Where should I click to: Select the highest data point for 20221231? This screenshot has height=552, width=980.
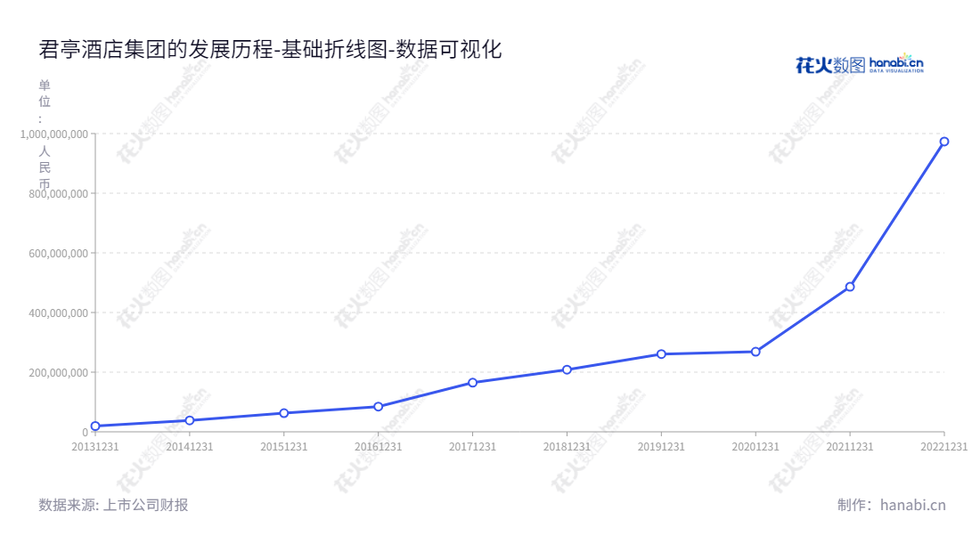944,141
